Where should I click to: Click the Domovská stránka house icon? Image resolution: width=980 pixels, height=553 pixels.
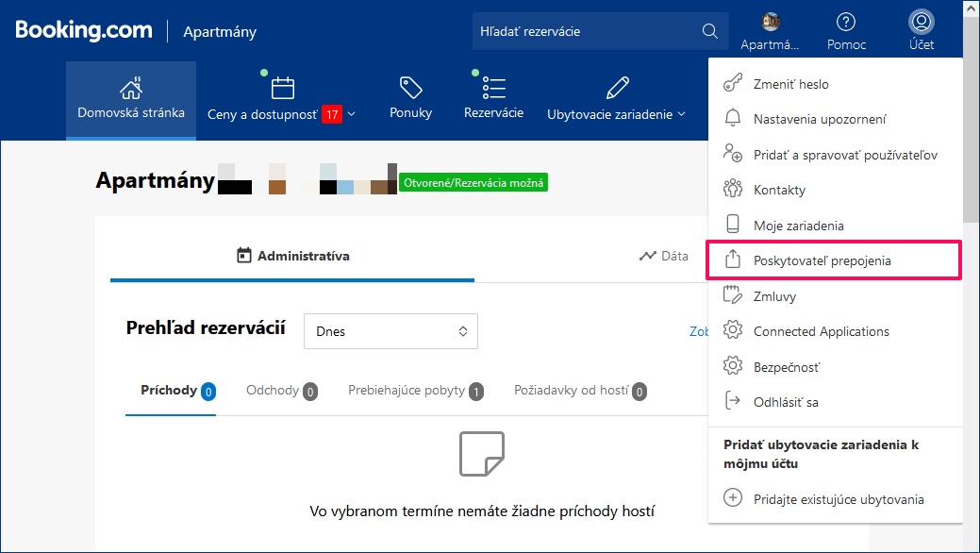[x=131, y=89]
